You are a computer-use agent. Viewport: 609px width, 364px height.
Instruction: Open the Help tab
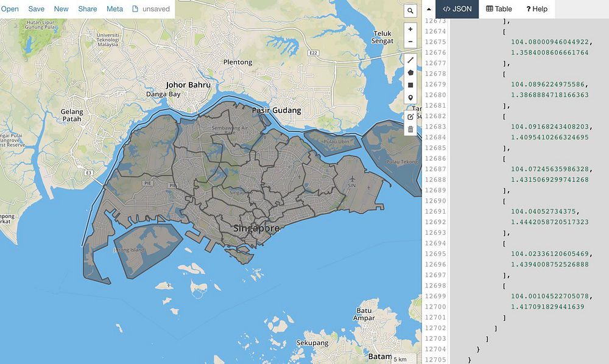537,9
